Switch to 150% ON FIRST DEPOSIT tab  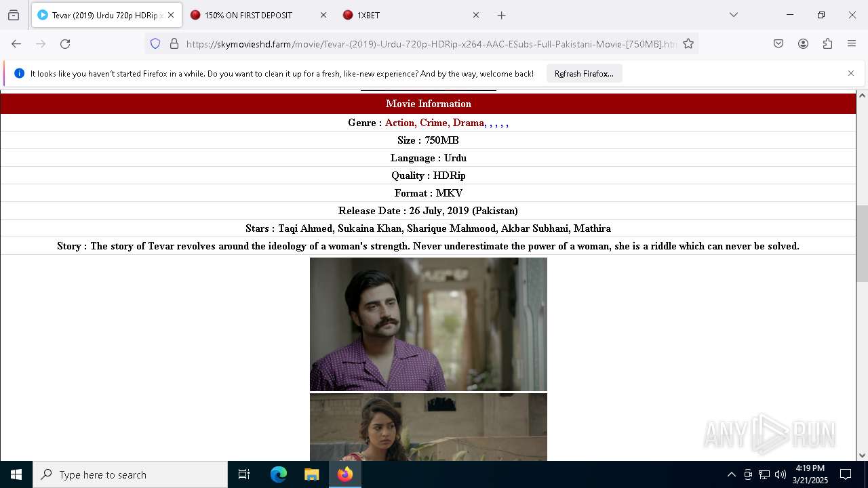click(x=259, y=15)
